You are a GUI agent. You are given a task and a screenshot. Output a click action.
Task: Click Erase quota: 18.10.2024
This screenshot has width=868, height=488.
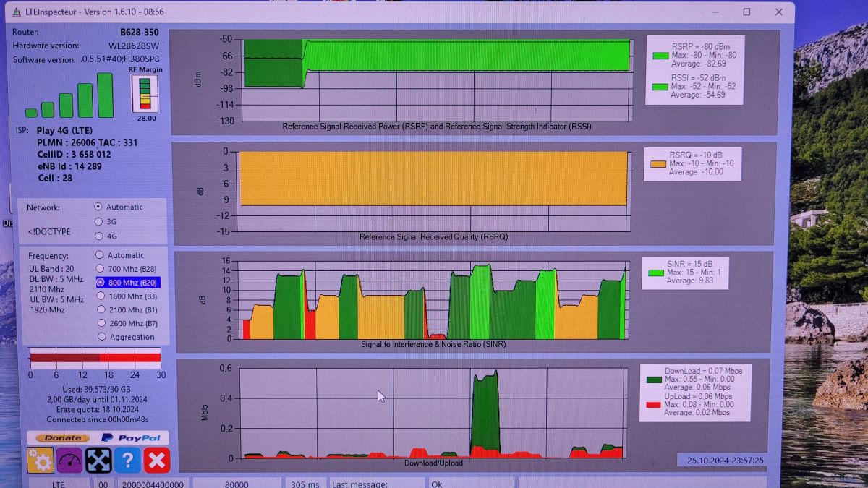(96, 409)
